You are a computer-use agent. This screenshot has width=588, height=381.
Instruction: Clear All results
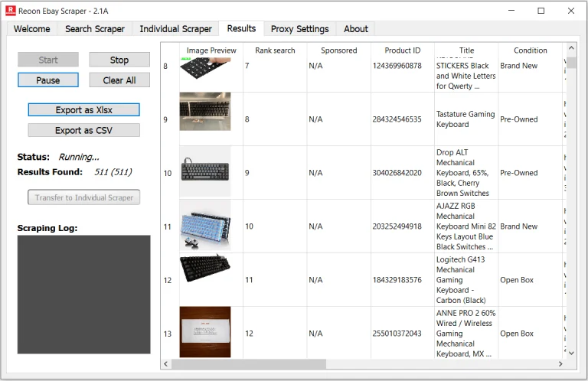pyautogui.click(x=119, y=80)
